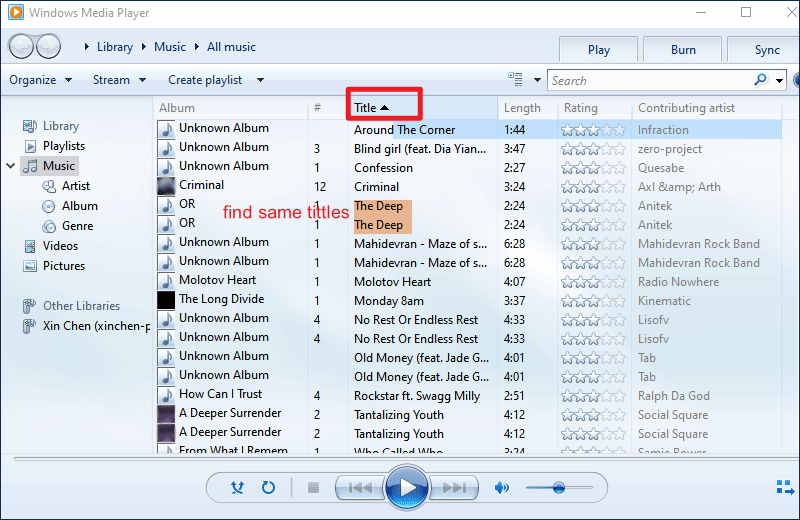Click the zero-project artist cell
Viewport: 800px width, 520px height.
click(669, 149)
